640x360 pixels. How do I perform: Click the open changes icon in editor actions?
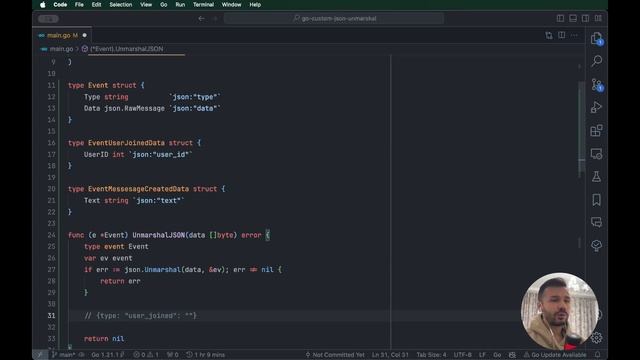[x=549, y=36]
